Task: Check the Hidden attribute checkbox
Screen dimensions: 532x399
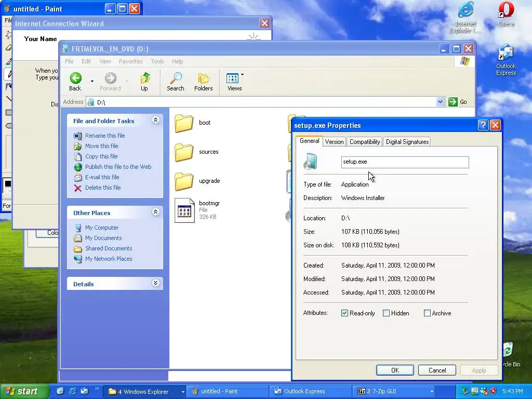Action: (386, 313)
